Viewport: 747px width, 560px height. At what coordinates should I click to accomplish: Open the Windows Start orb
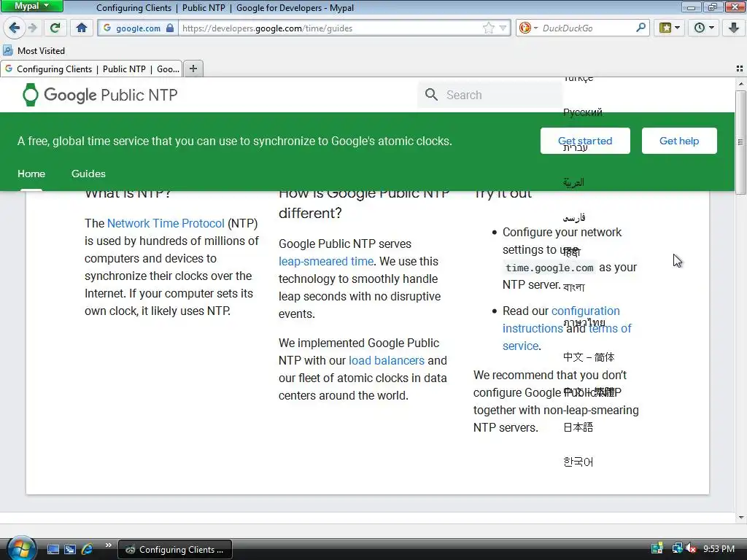(21, 548)
